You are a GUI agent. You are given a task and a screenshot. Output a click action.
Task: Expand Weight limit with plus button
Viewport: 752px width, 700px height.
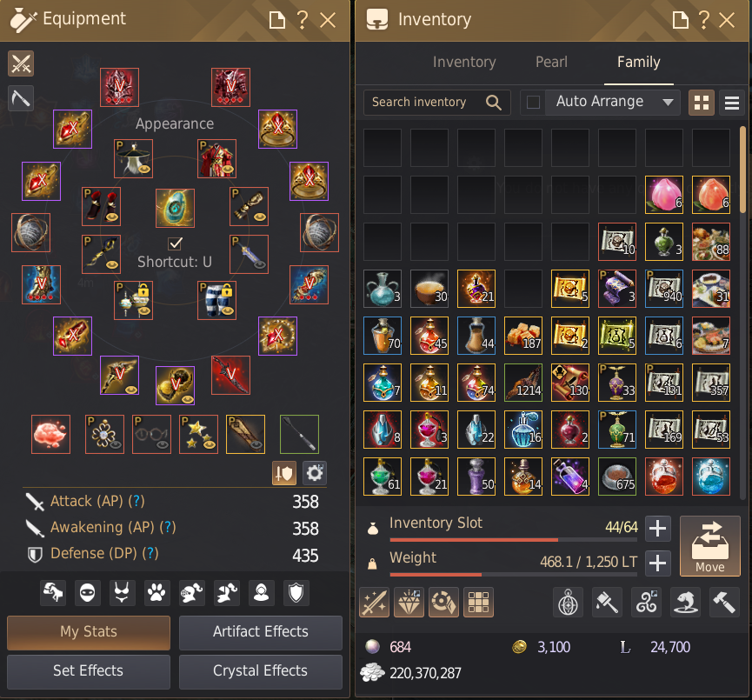657,563
